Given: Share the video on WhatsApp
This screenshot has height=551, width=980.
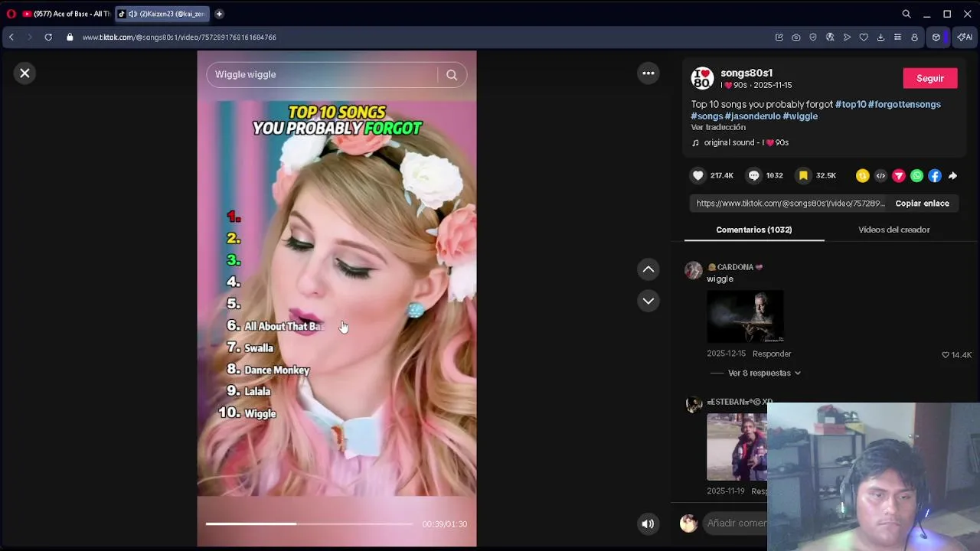Looking at the screenshot, I should click(916, 176).
